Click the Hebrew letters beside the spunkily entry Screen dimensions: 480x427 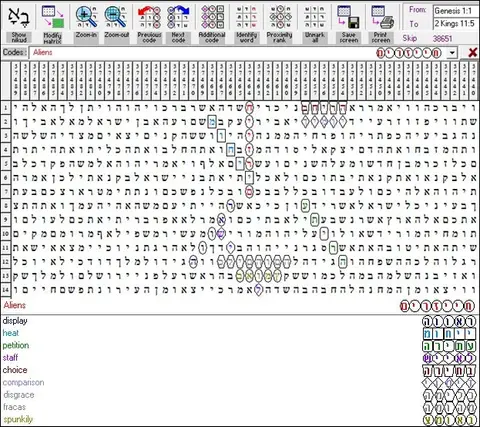pyautogui.click(x=449, y=420)
